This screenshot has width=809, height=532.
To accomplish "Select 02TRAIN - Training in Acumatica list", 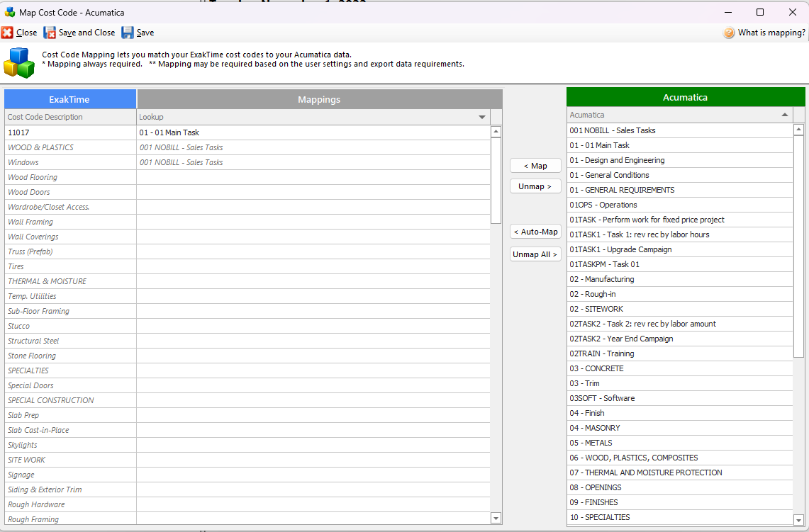I will [x=680, y=353].
